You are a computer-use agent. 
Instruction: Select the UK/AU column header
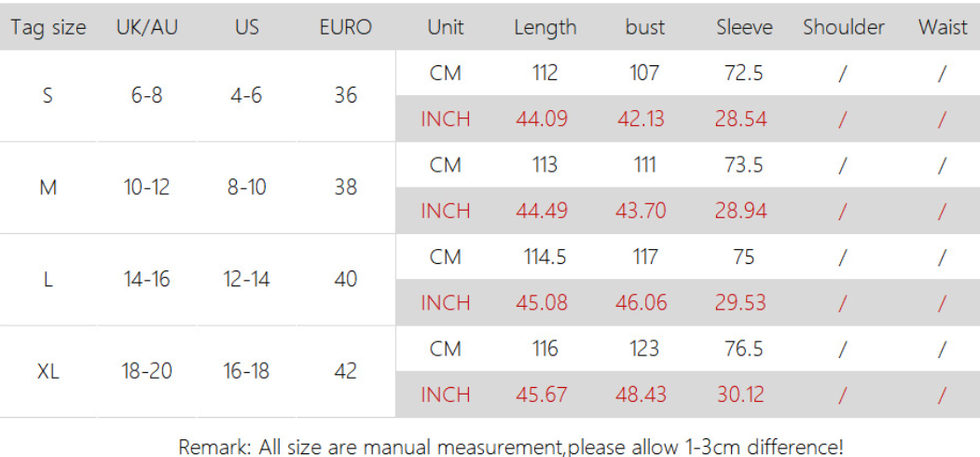146,27
